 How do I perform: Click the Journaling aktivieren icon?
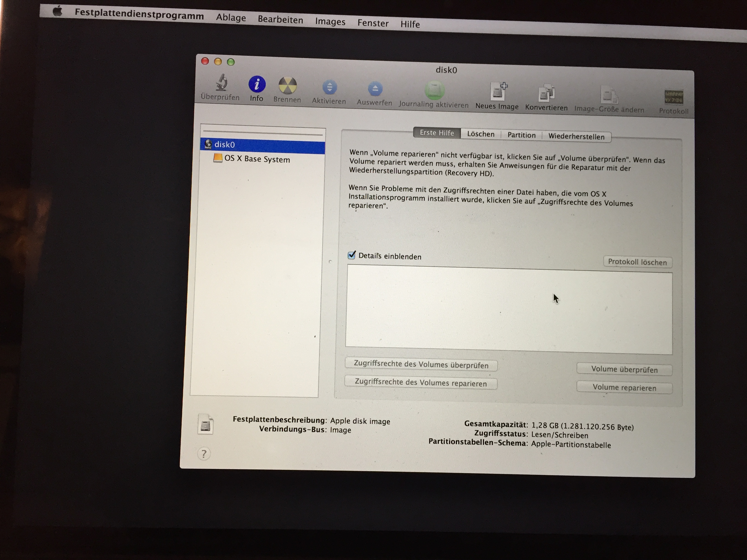[x=435, y=90]
